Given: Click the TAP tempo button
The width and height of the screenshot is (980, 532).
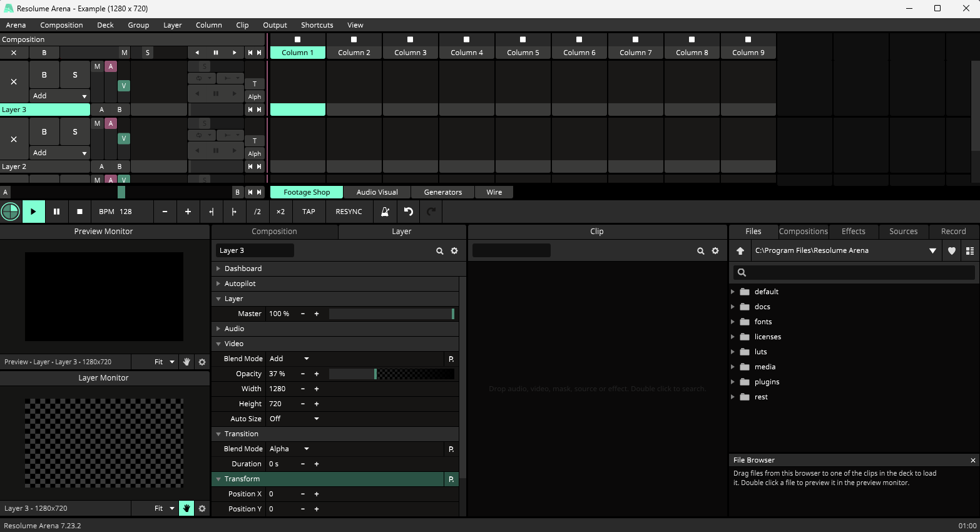Looking at the screenshot, I should (309, 212).
